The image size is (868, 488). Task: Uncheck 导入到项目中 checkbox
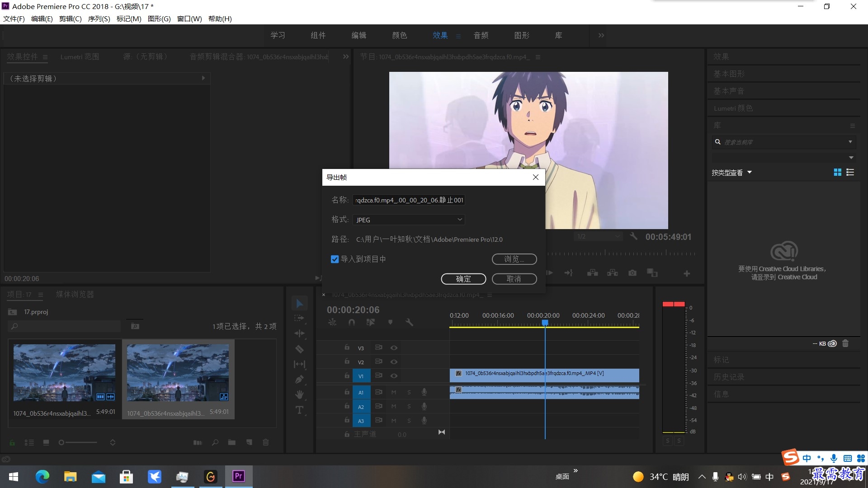coord(335,259)
